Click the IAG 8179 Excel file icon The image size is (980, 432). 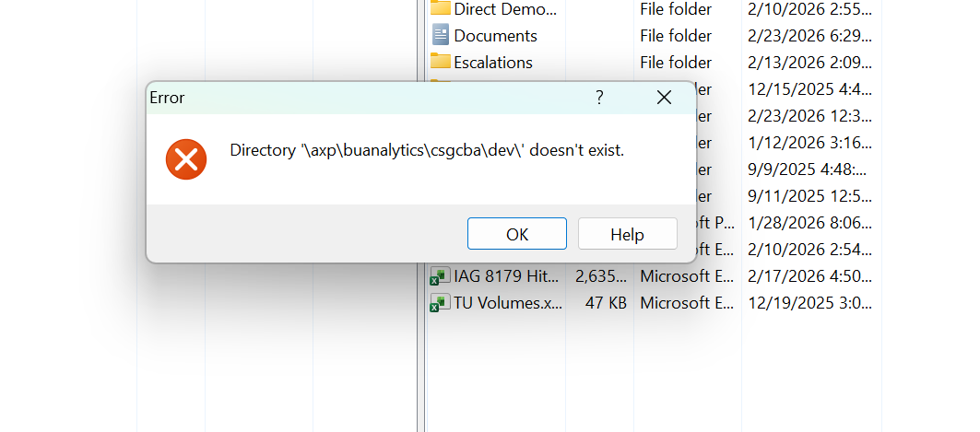click(x=441, y=275)
